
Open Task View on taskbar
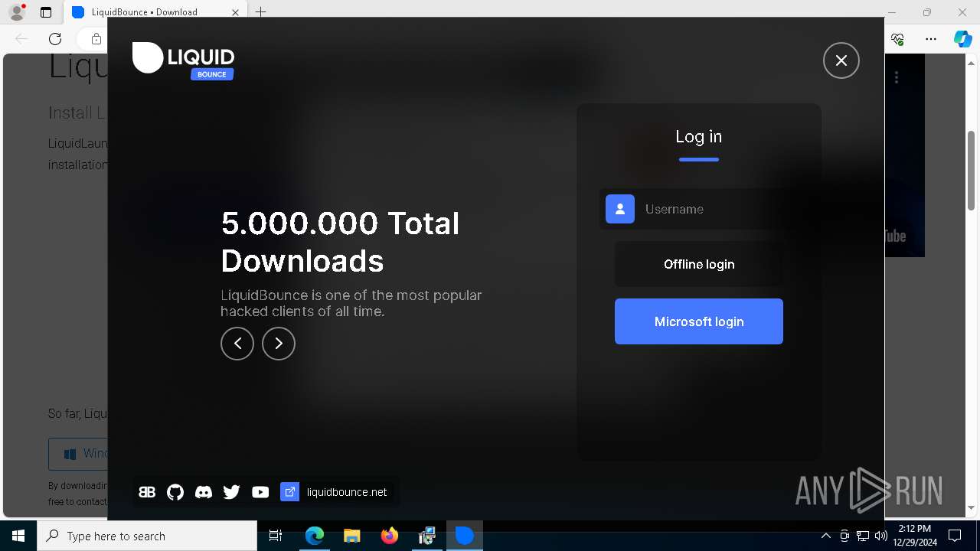click(x=276, y=536)
